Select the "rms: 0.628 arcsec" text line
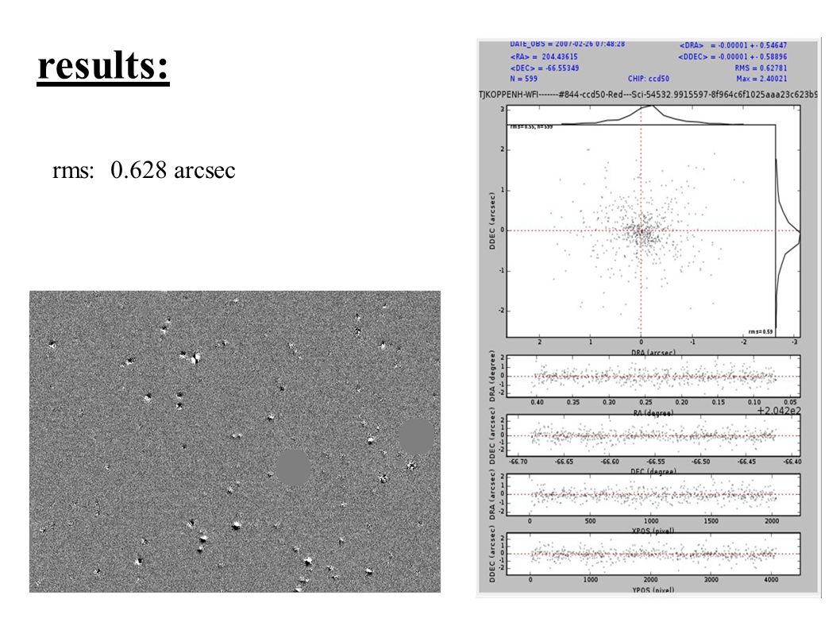The height and width of the screenshot is (630, 840). pos(144,171)
